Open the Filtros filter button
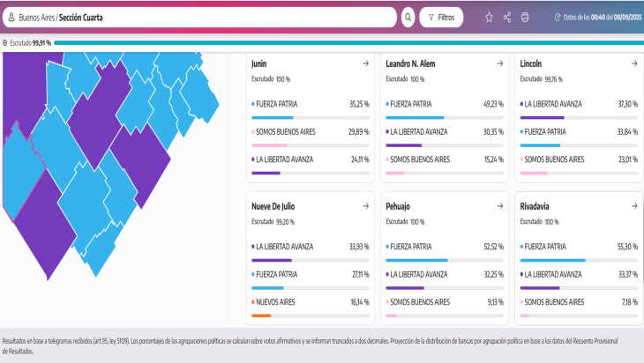 [x=441, y=18]
